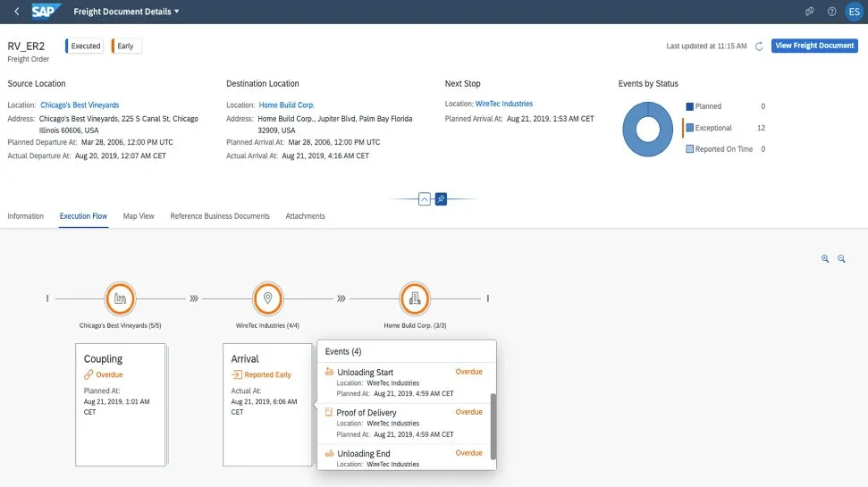This screenshot has width=868, height=487.
Task: Open the ES user profile avatar
Action: click(x=853, y=12)
